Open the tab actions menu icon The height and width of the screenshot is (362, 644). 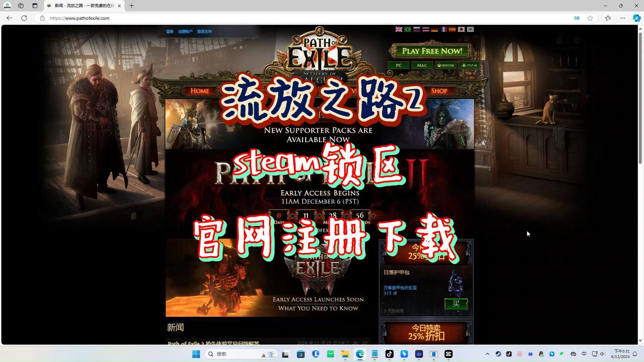(35, 6)
